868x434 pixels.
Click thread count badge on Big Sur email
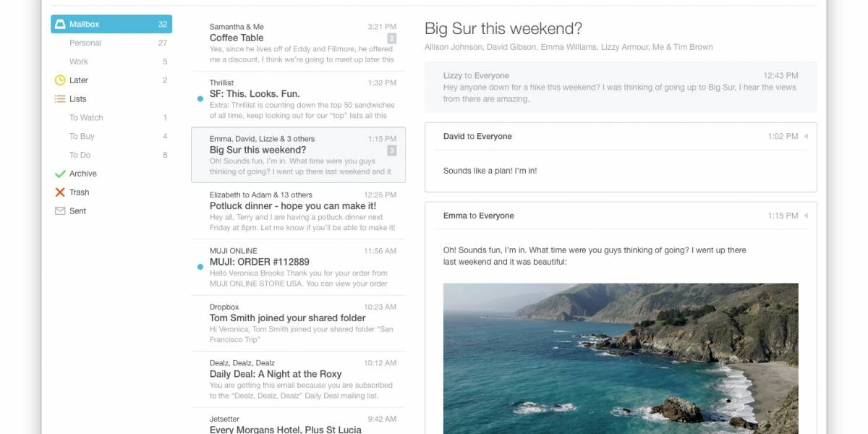click(x=391, y=150)
